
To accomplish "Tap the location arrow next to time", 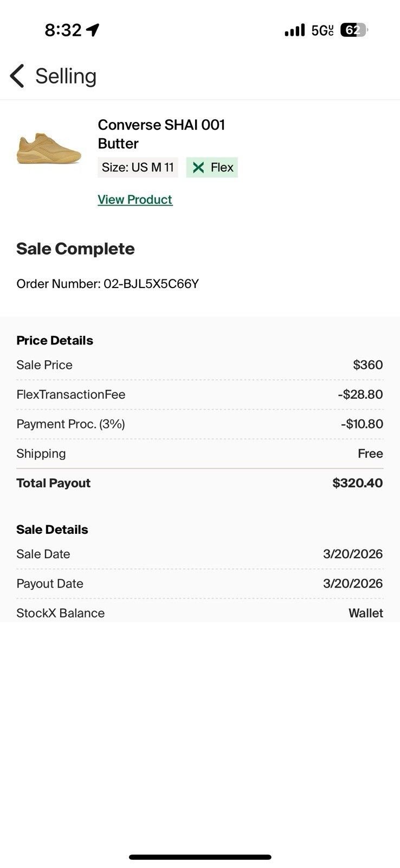I will click(x=93, y=30).
